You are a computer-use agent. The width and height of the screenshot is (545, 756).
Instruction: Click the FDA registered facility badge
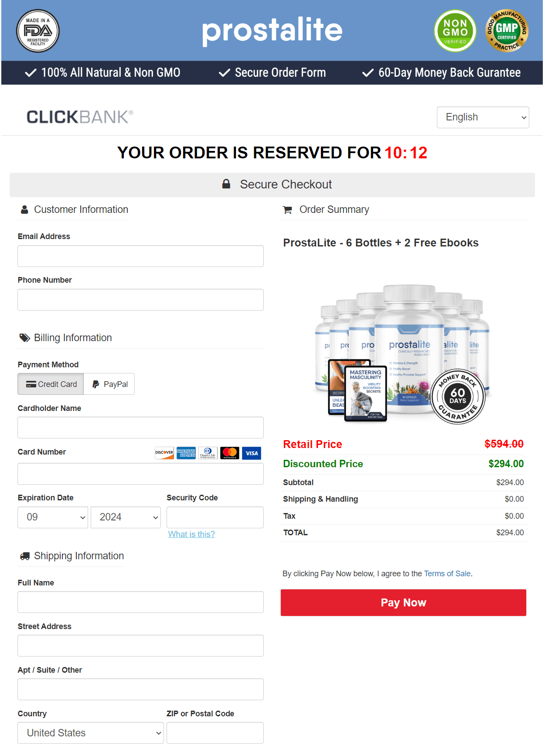click(x=38, y=31)
